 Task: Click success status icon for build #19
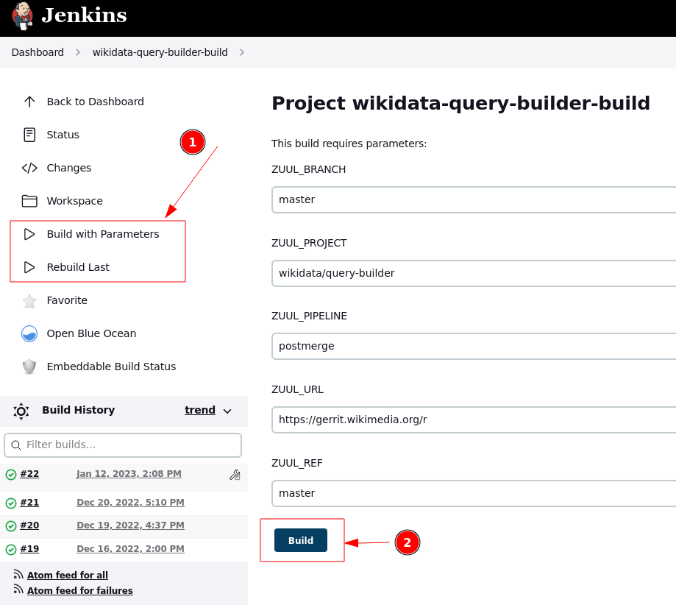pos(11,550)
